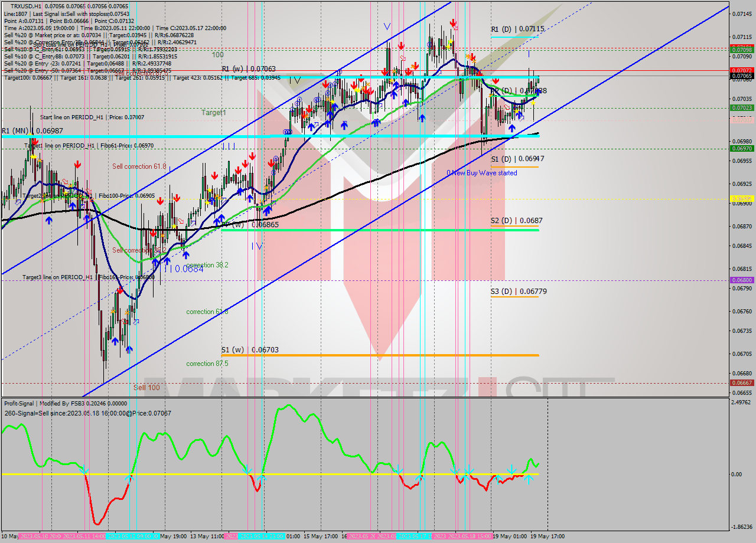The height and width of the screenshot is (543, 756).
Task: Click the '0 New Buy Wave started' annotation
Action: [x=482, y=173]
